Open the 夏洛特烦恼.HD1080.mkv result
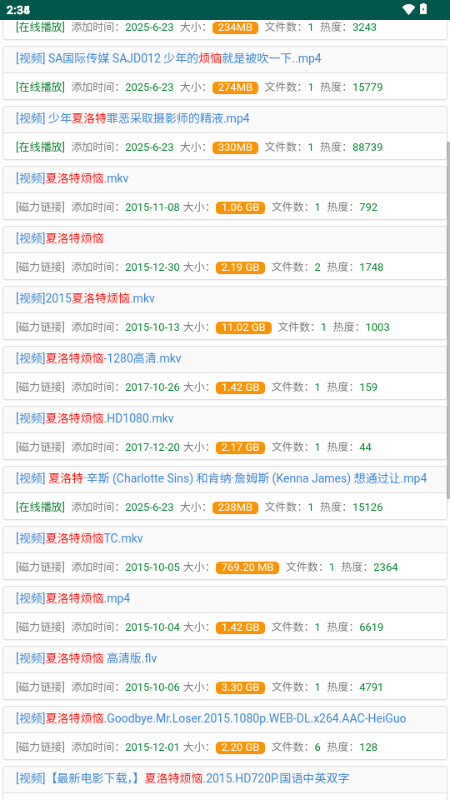Screen dimensions: 450x800 click(94, 418)
